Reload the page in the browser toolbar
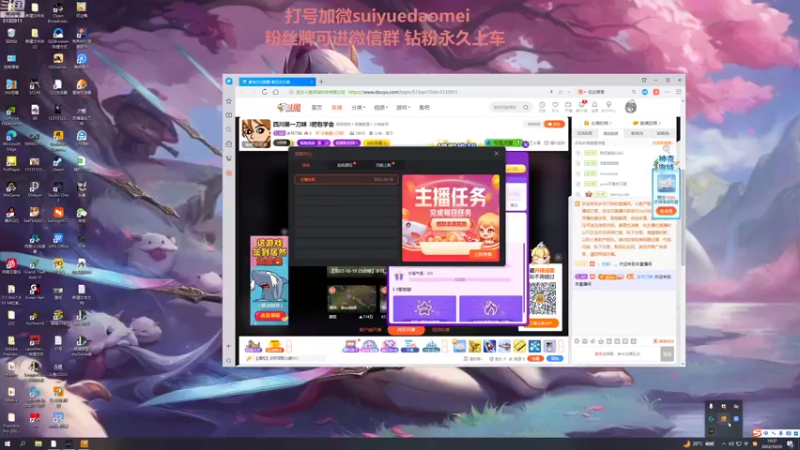800x450 pixels. click(264, 92)
